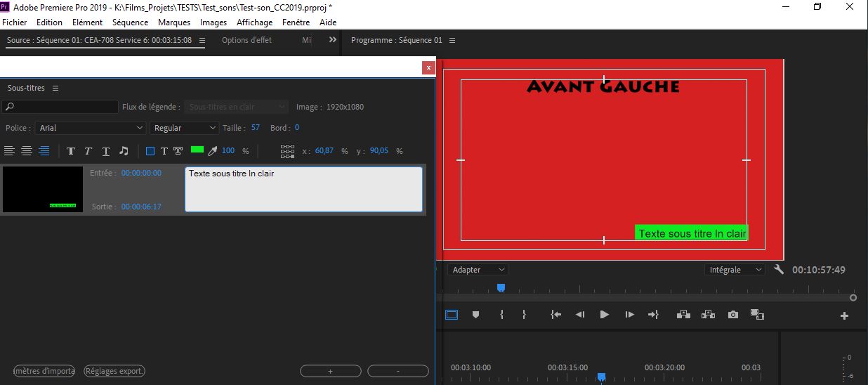Click the Add Marker icon
Screen dimensions: 868x385
pyautogui.click(x=475, y=315)
